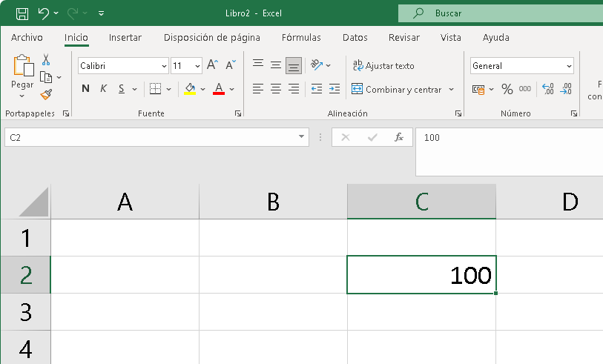
Task: Apply red font color A
Action: (x=219, y=89)
